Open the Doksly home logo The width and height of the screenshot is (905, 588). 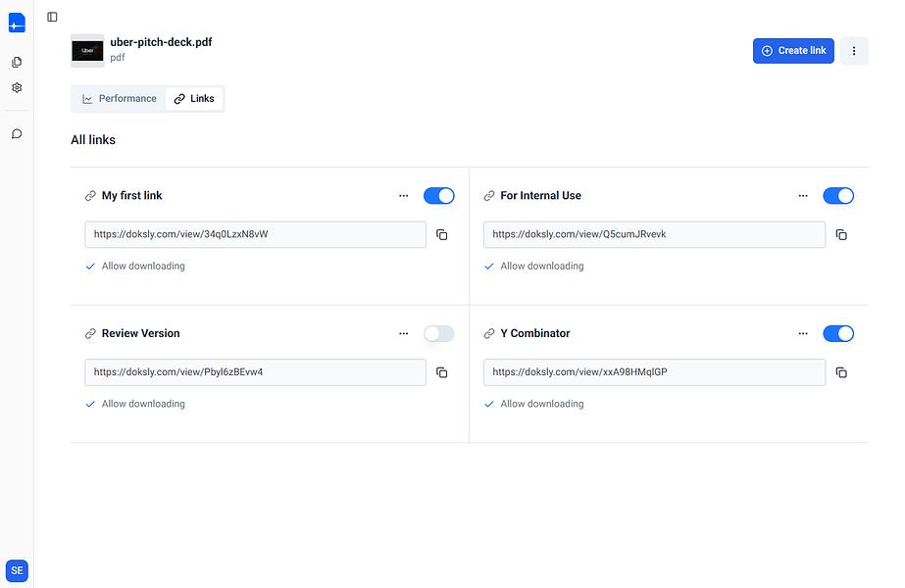[17, 23]
